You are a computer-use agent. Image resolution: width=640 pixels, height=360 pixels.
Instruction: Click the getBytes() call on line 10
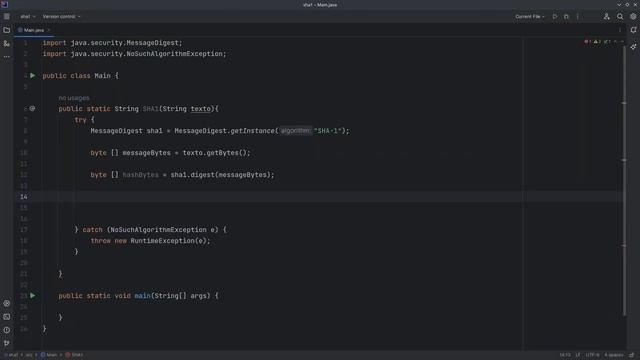tap(227, 153)
